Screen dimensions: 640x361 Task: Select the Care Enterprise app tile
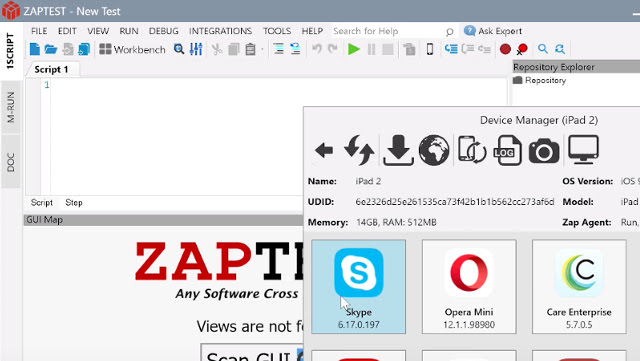[x=579, y=287]
